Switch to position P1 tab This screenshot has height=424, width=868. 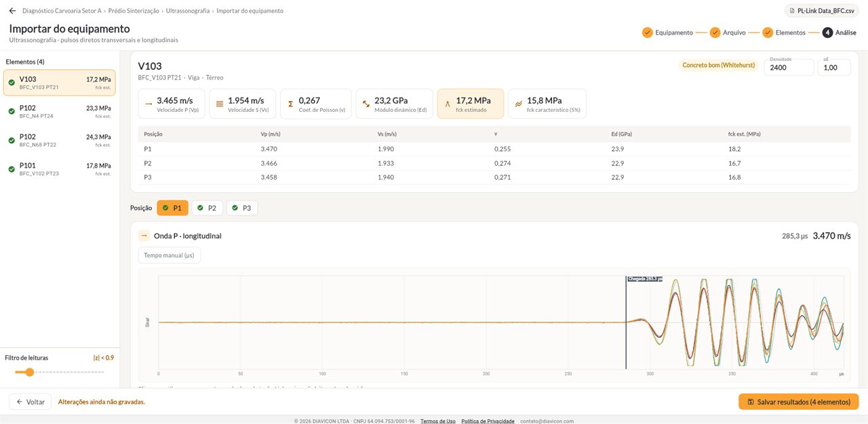point(172,208)
